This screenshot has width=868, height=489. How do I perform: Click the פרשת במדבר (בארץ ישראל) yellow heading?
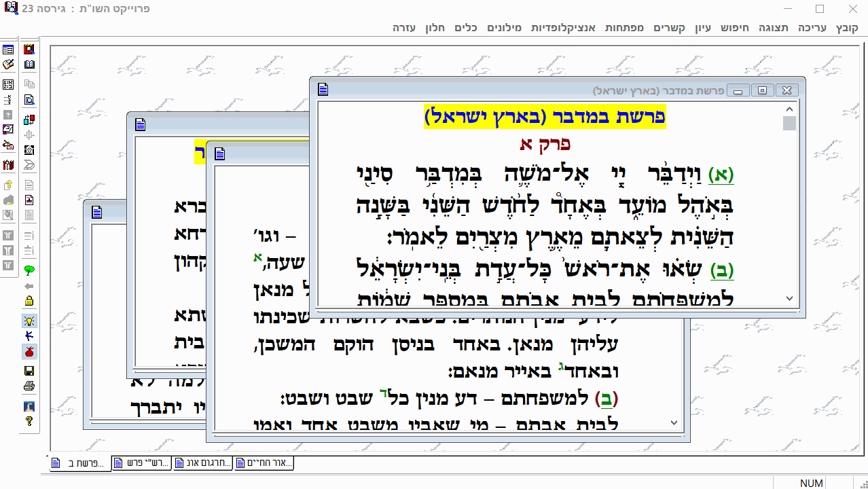(545, 117)
